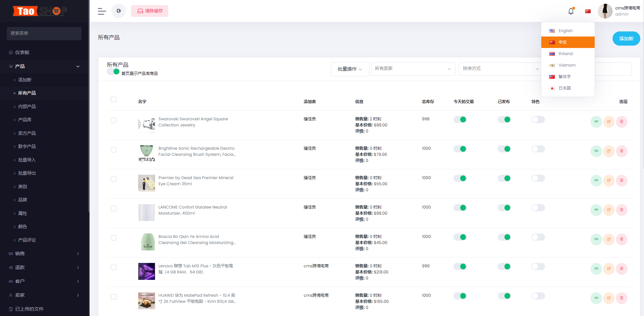
Task: Enable featured toggle for HUAWEI MatePad Refresh
Action: pos(538,296)
